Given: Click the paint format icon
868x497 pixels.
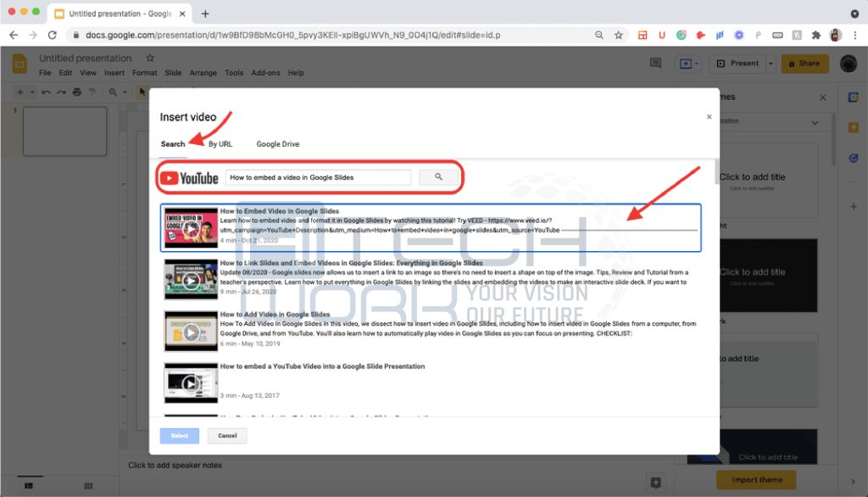Looking at the screenshot, I should pos(92,92).
